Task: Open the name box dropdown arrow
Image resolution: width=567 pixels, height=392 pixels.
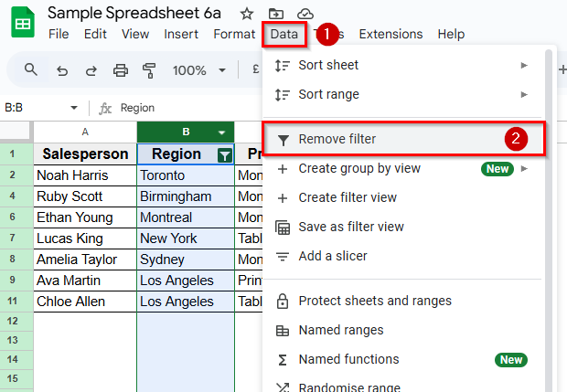Action: 75,108
